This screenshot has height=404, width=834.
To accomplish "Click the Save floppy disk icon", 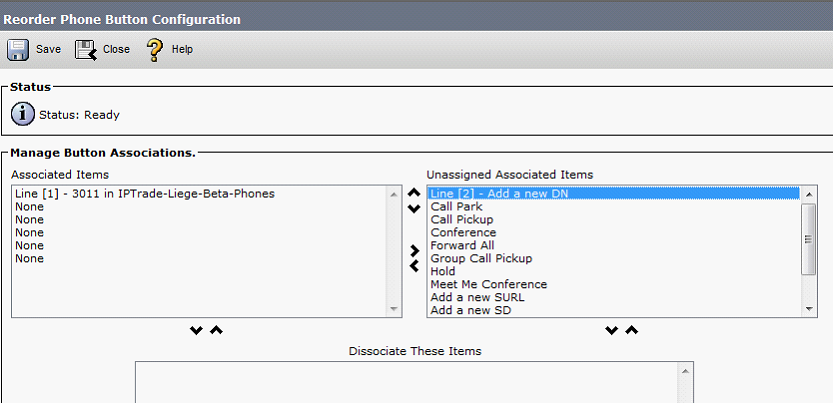I will click(18, 49).
